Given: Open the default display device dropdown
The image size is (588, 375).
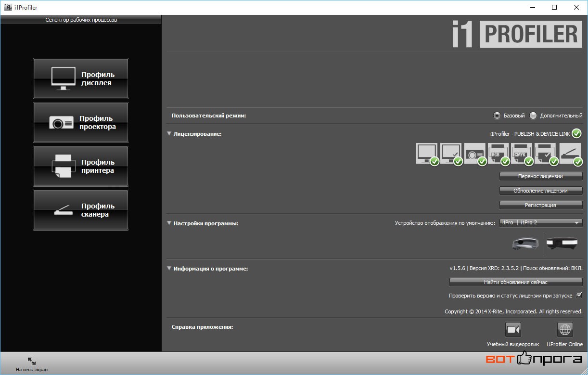Looking at the screenshot, I should coord(541,222).
